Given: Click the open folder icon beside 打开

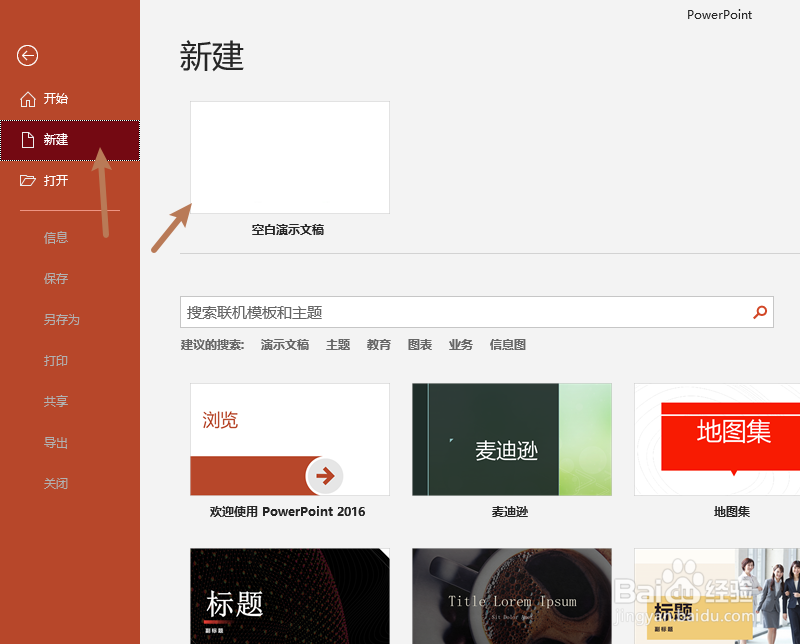Looking at the screenshot, I should tap(28, 181).
